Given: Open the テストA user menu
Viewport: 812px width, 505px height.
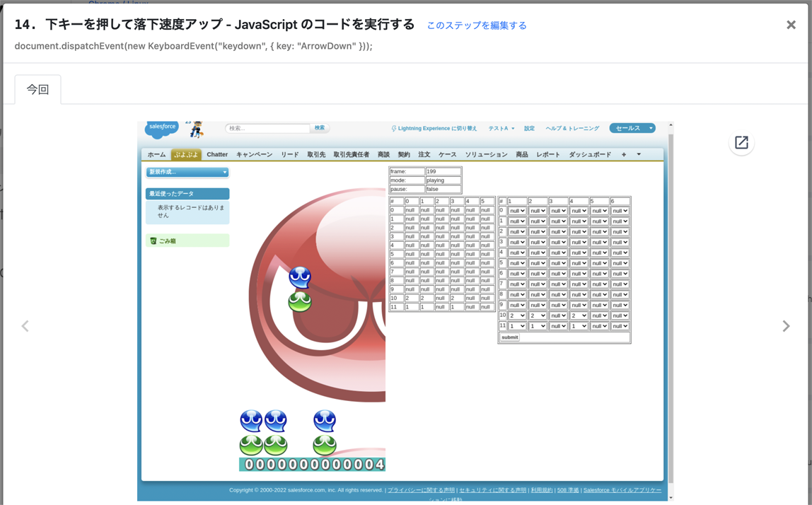Looking at the screenshot, I should 501,128.
